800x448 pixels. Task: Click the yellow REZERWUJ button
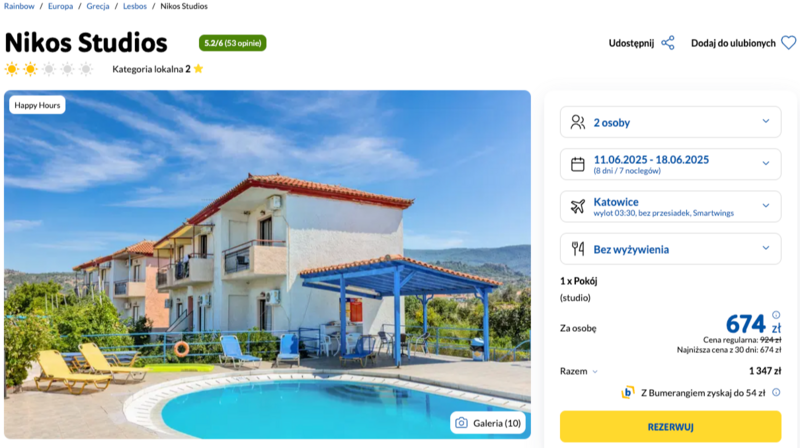[x=670, y=427]
